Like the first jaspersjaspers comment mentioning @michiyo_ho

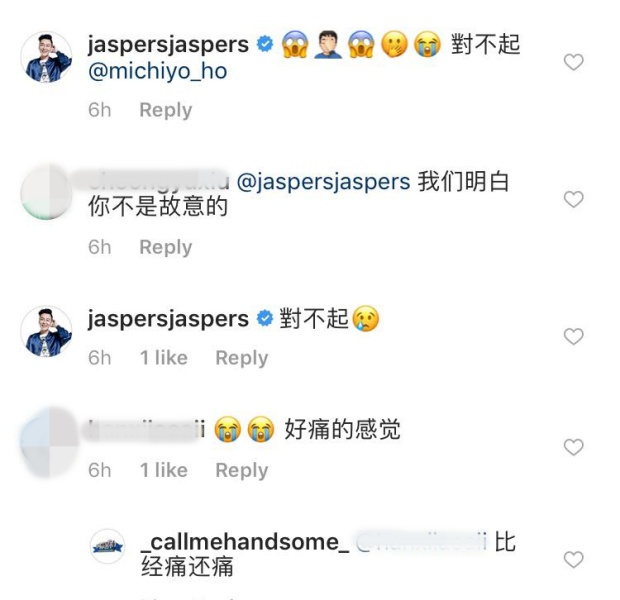[573, 62]
